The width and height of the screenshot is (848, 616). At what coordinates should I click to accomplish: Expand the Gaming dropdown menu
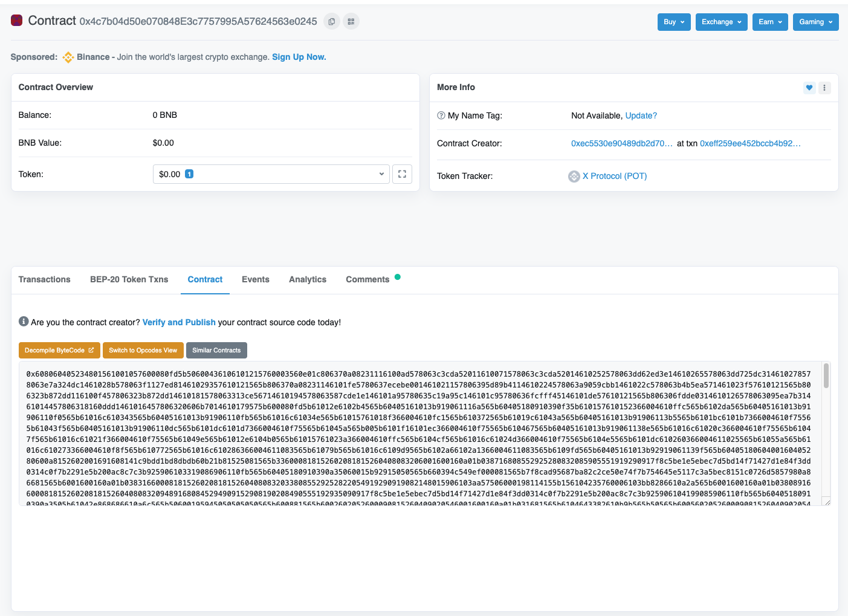(815, 22)
